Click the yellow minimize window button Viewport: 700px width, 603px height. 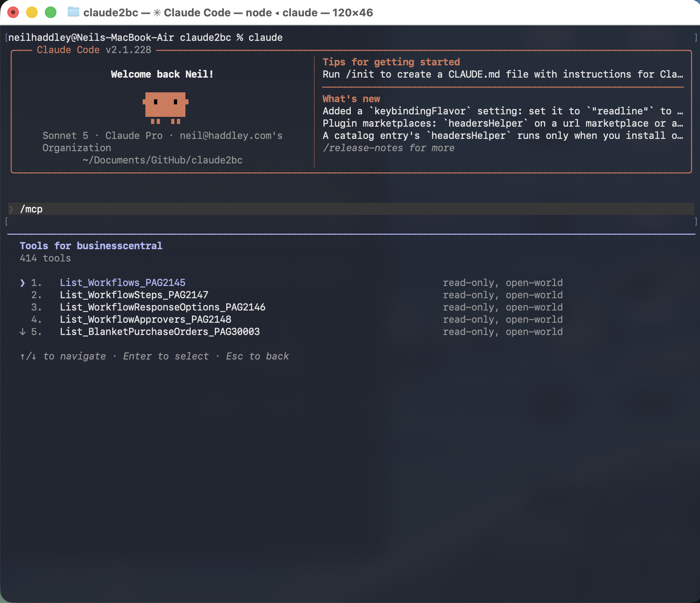32,12
